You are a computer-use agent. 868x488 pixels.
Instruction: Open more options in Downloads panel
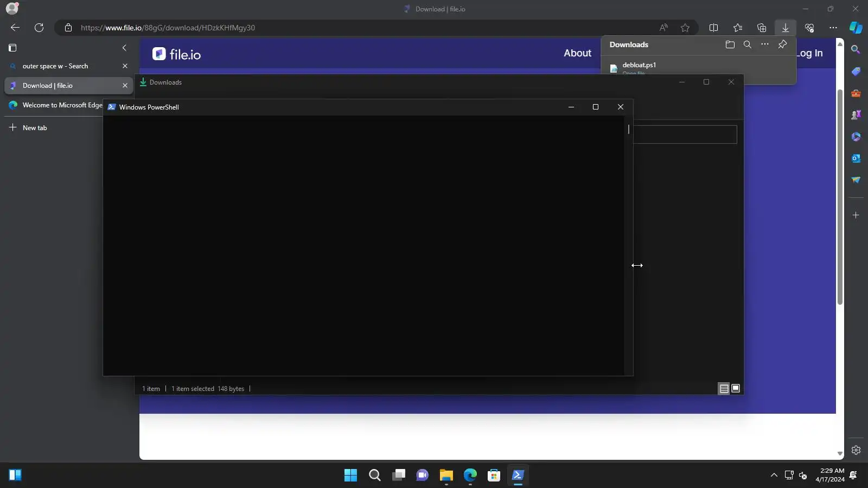[x=765, y=44]
